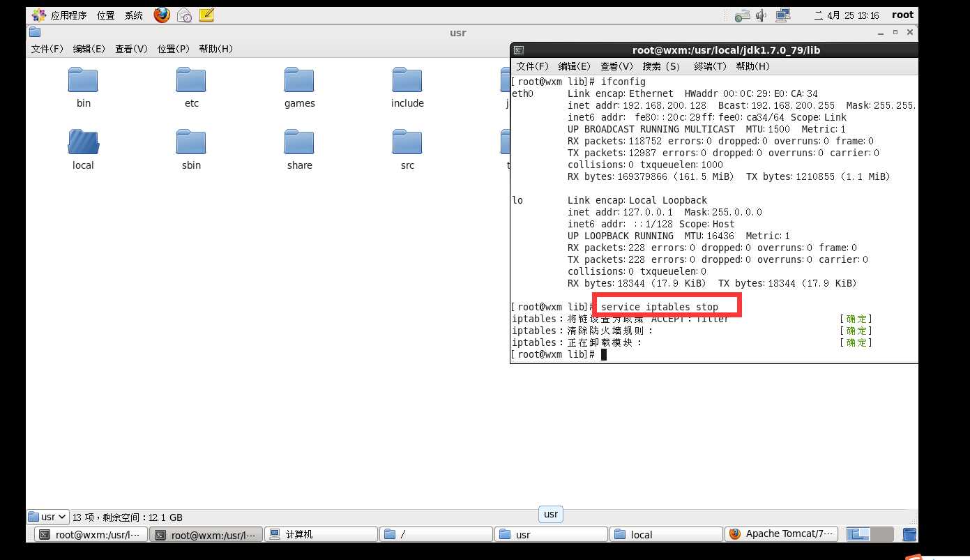Open terminal 搜索(S) menu

pyautogui.click(x=661, y=66)
